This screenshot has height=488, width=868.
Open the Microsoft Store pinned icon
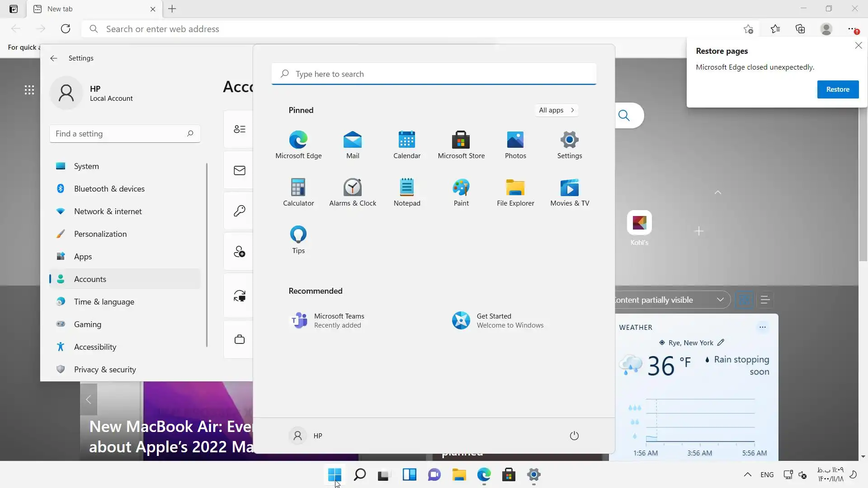[x=461, y=145]
